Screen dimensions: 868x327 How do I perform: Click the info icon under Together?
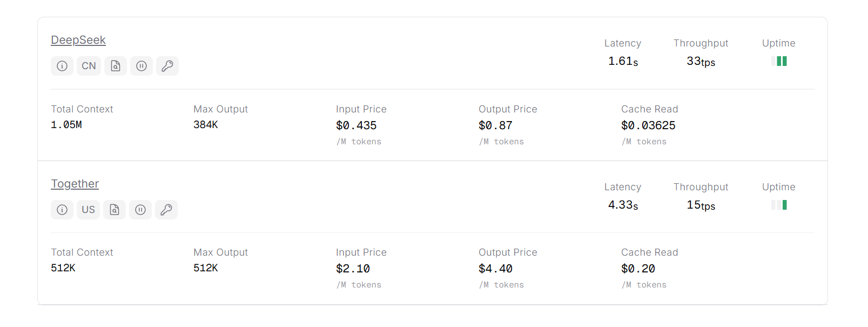(x=62, y=210)
